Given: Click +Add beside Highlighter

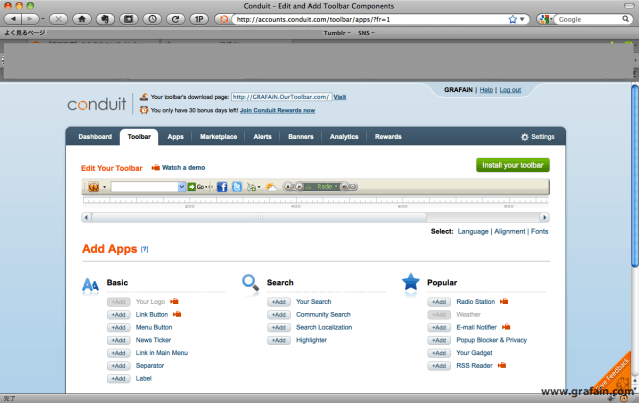Looking at the screenshot, I should coord(279,340).
